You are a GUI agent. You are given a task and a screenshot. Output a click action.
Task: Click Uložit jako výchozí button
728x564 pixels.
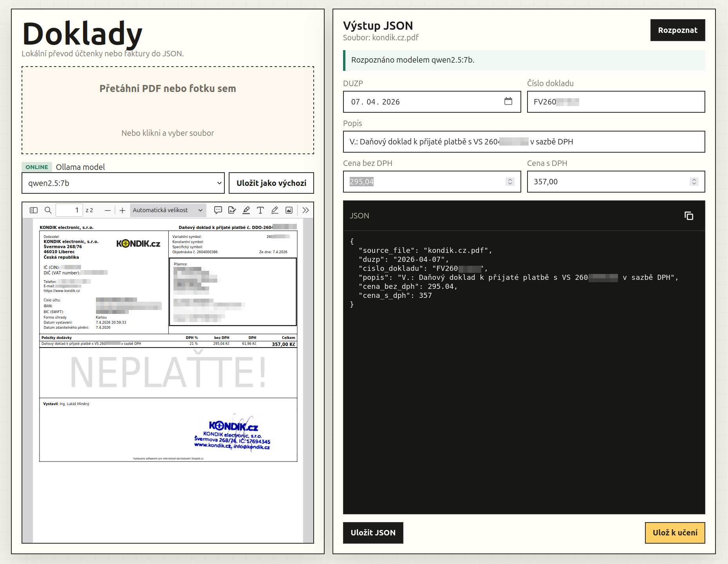point(271,183)
